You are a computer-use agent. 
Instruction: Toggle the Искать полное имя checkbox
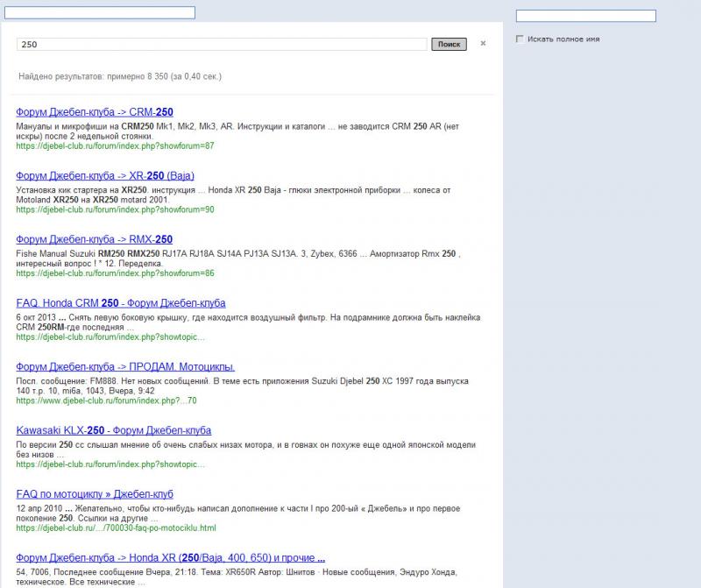point(520,39)
